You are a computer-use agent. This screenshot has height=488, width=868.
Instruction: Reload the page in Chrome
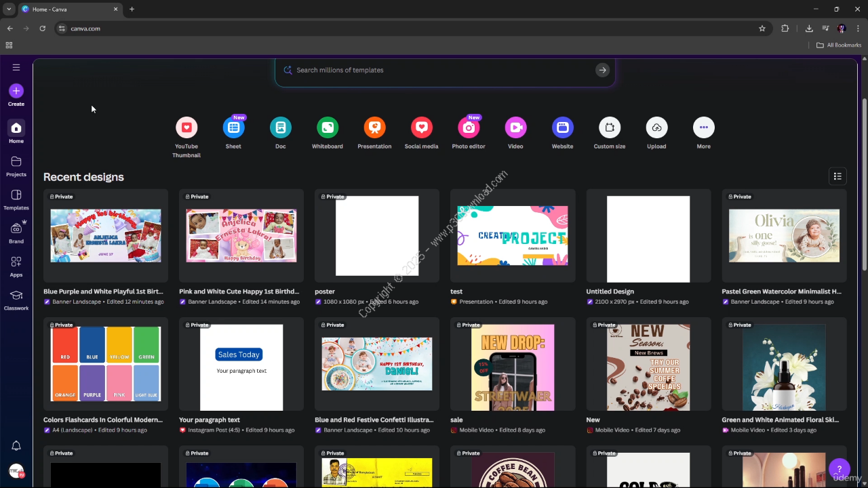click(43, 28)
